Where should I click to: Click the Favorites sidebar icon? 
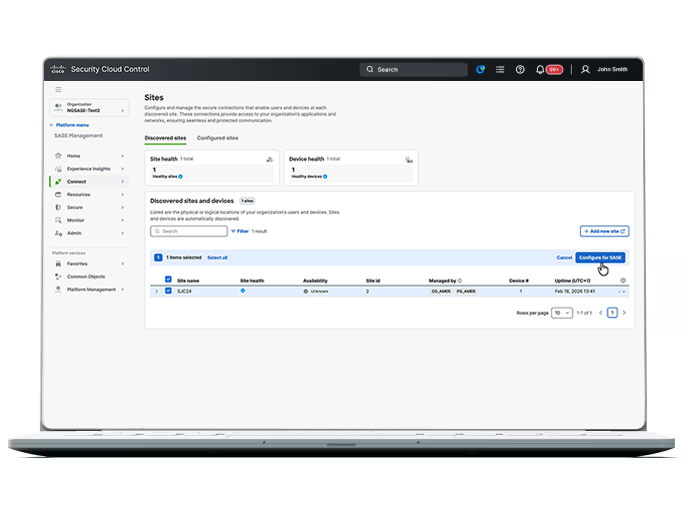[58, 263]
